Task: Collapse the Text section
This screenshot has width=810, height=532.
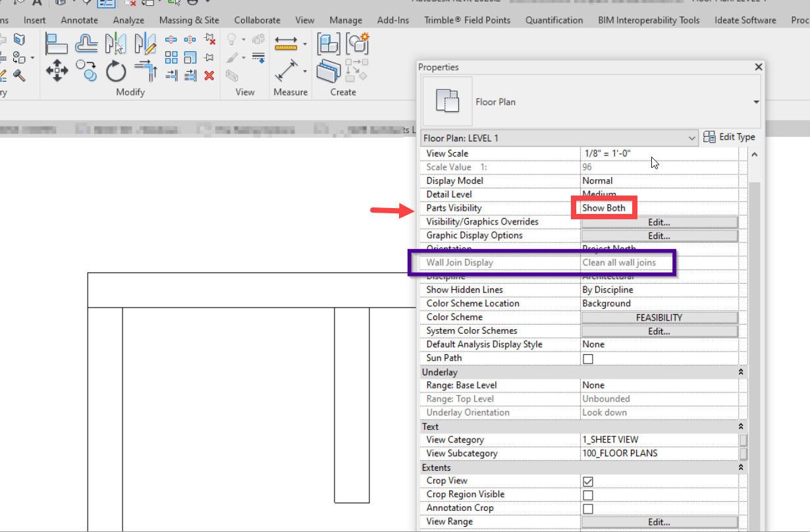Action: [x=741, y=427]
